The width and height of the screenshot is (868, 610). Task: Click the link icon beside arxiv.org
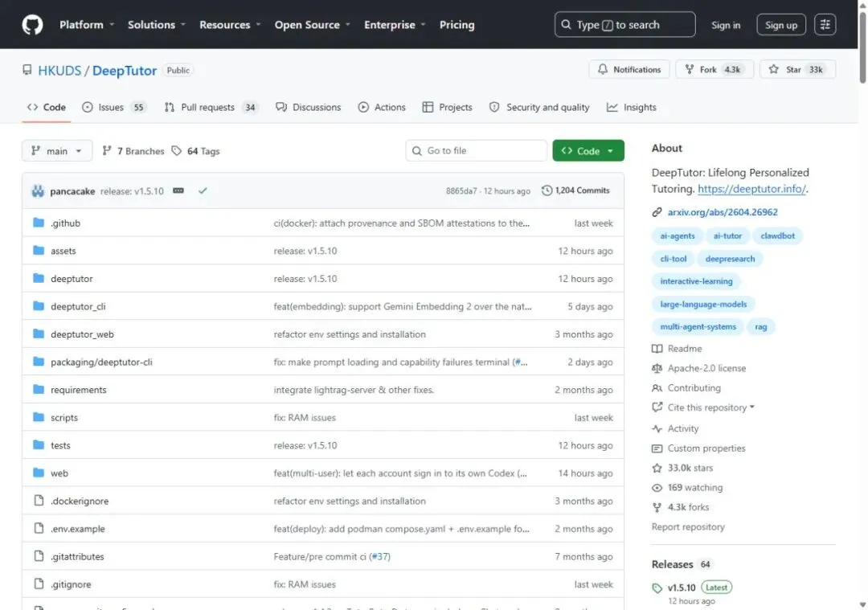[x=657, y=212]
